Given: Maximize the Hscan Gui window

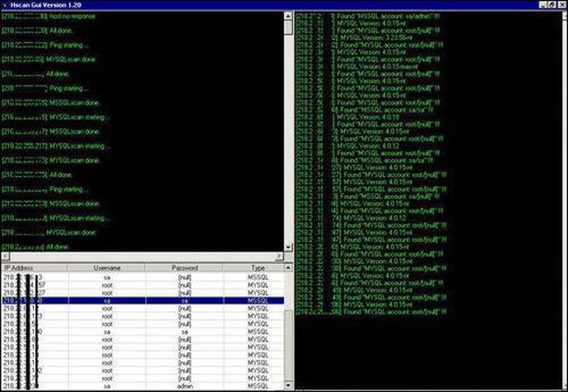Looking at the screenshot, I should pos(552,5).
